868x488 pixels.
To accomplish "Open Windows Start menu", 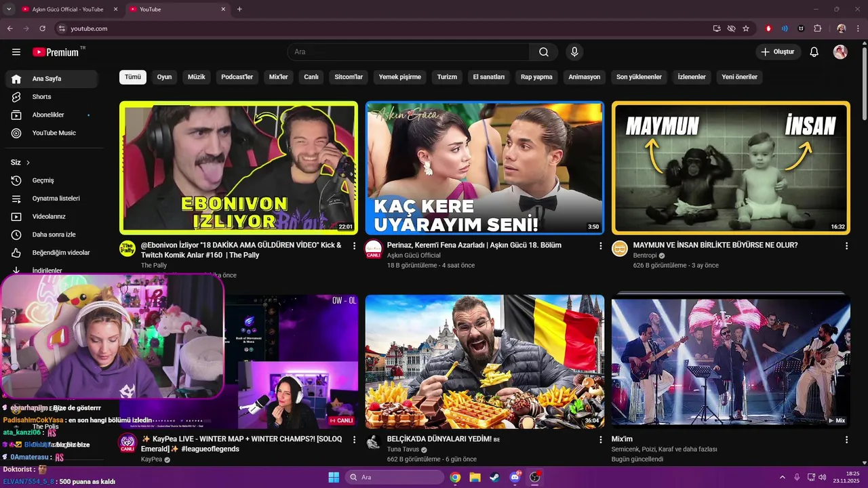I will point(334,477).
